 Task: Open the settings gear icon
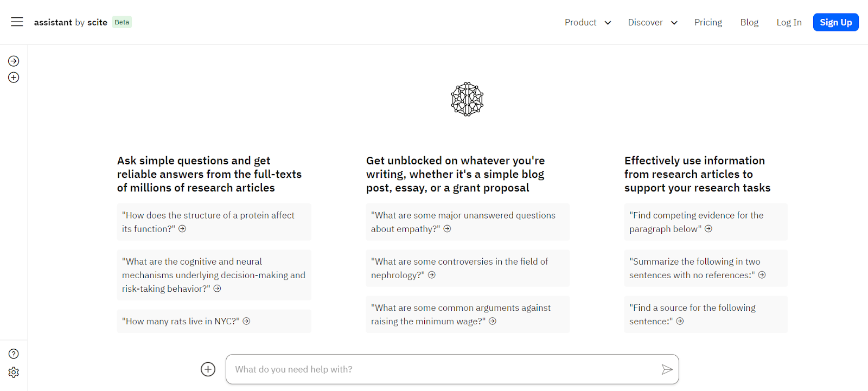[14, 372]
